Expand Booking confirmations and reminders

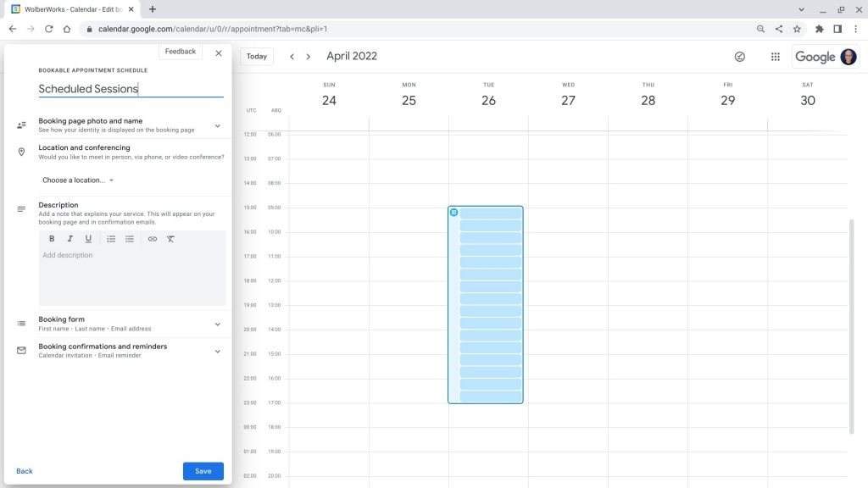[x=217, y=350]
